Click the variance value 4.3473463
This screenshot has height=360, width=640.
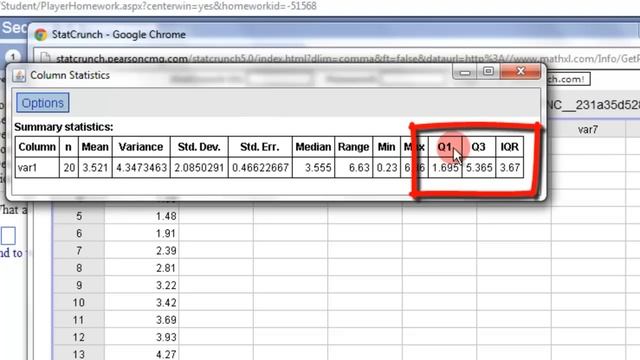tap(141, 168)
